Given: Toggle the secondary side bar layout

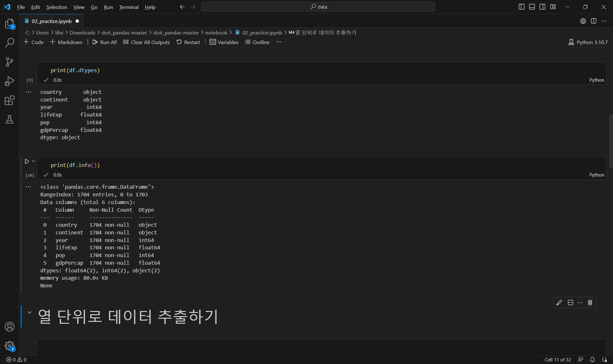Looking at the screenshot, I should [542, 7].
